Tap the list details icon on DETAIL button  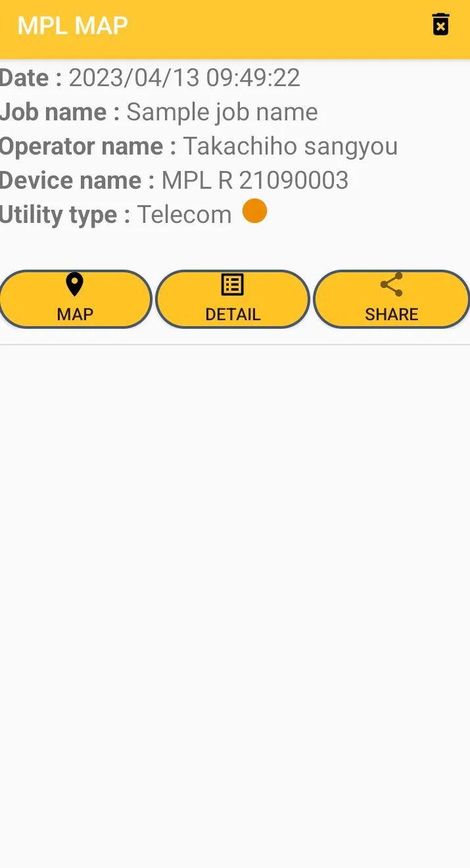[x=232, y=284]
